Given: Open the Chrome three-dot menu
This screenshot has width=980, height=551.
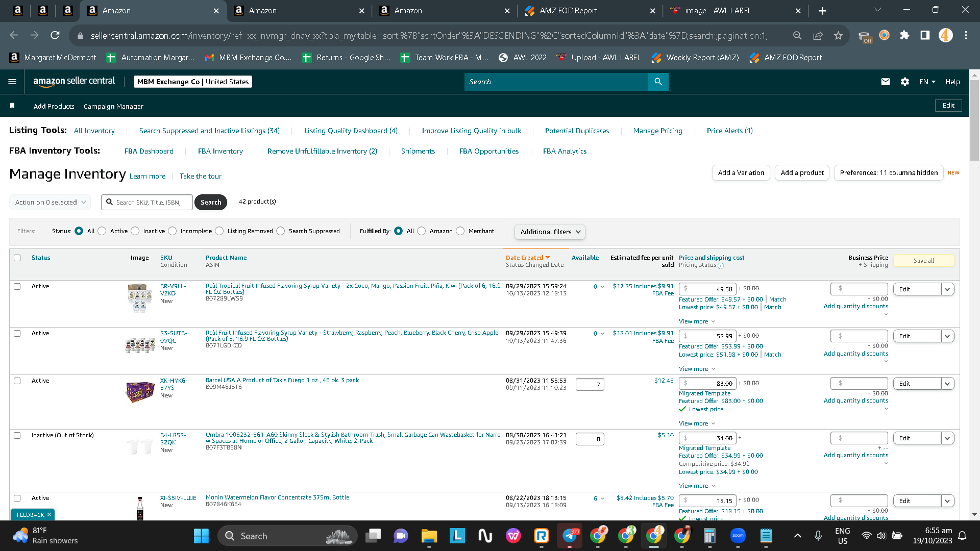Looking at the screenshot, I should point(966,35).
